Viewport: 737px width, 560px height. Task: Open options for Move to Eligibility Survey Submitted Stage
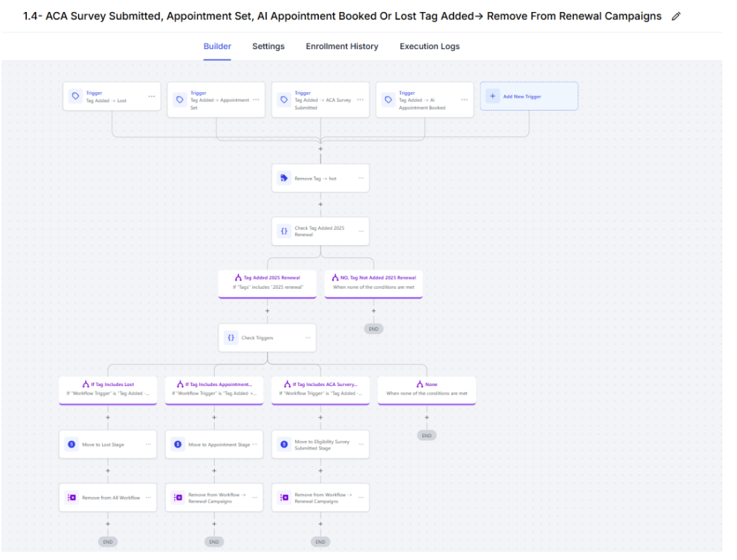[x=361, y=445]
